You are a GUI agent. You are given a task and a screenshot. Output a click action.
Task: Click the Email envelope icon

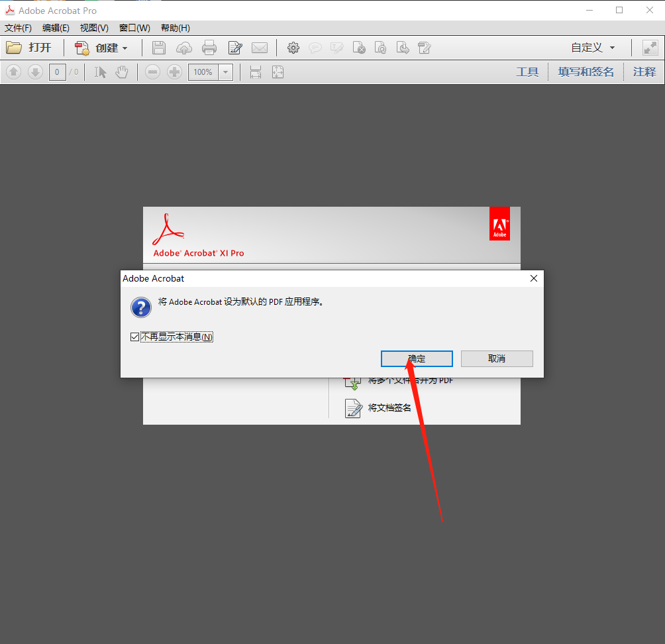(260, 48)
